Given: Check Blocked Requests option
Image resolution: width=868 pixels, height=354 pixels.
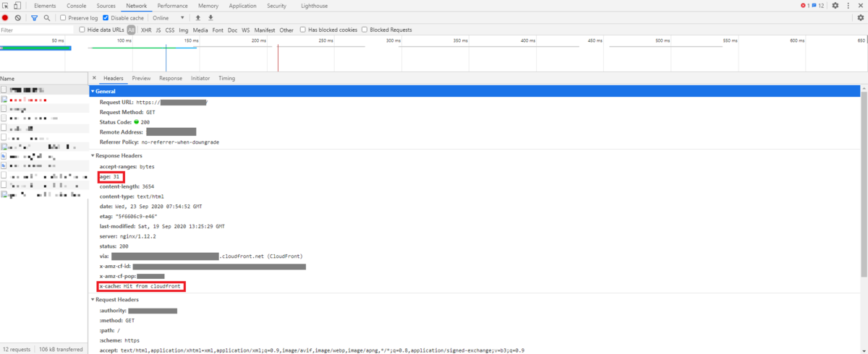Looking at the screenshot, I should tap(365, 30).
